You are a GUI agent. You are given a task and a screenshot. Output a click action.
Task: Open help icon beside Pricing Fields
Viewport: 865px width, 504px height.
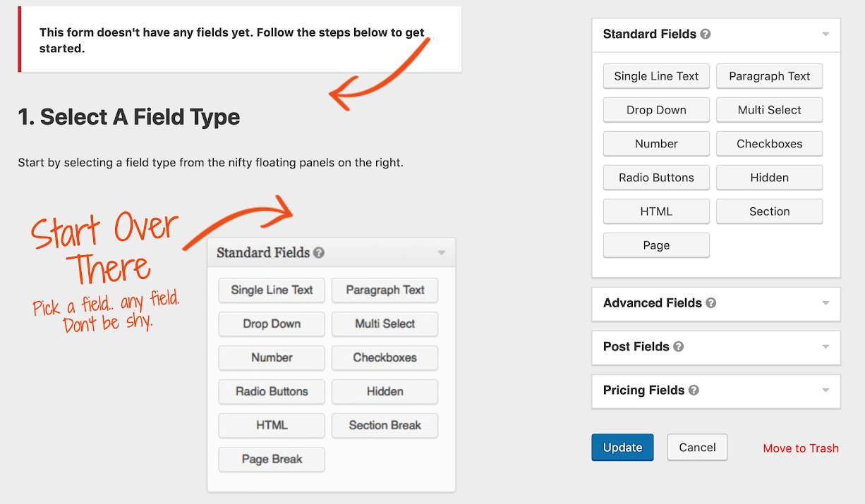coord(694,391)
